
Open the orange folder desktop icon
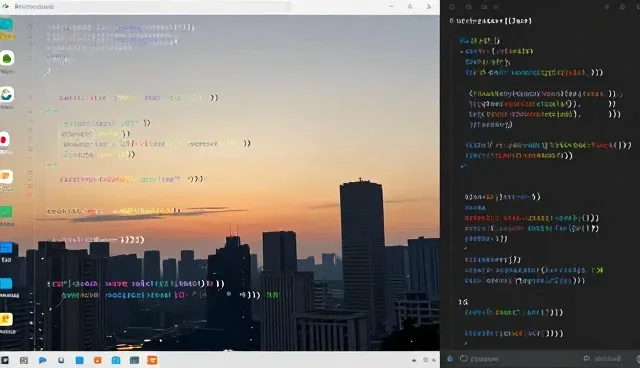pos(6,177)
